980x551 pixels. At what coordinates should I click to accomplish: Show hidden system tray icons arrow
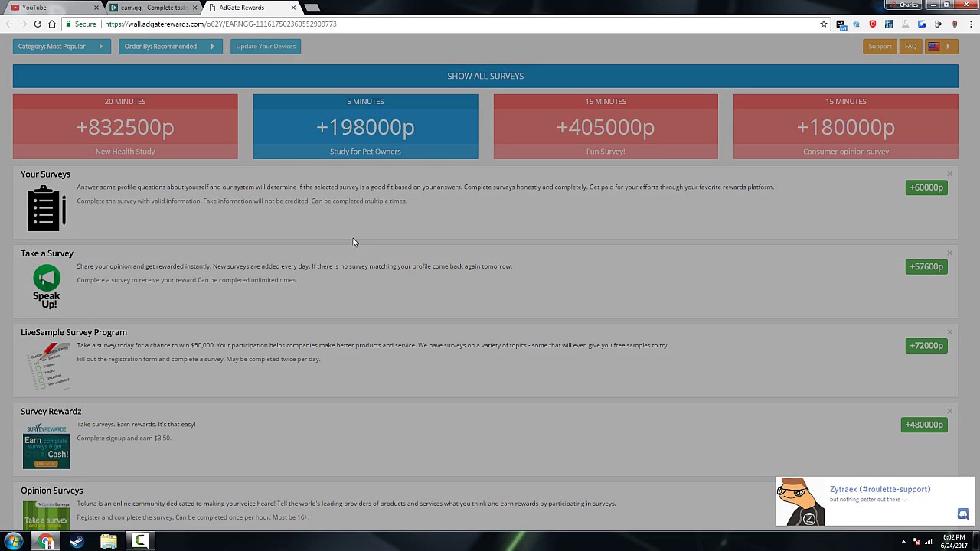tap(903, 542)
